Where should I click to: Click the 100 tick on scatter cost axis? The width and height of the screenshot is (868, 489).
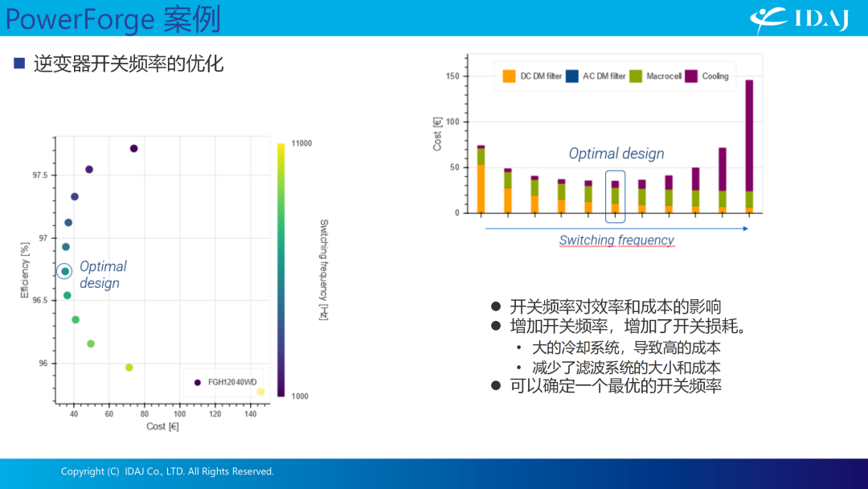pyautogui.click(x=179, y=413)
